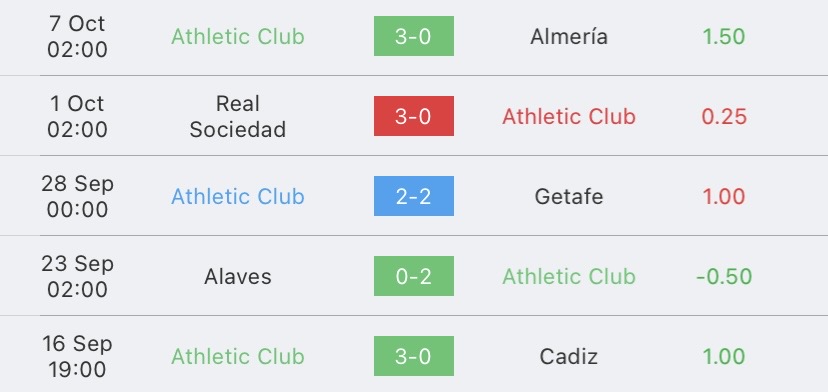828x392 pixels.
Task: Select Athletic Club in the Alaves row
Action: pos(569,276)
